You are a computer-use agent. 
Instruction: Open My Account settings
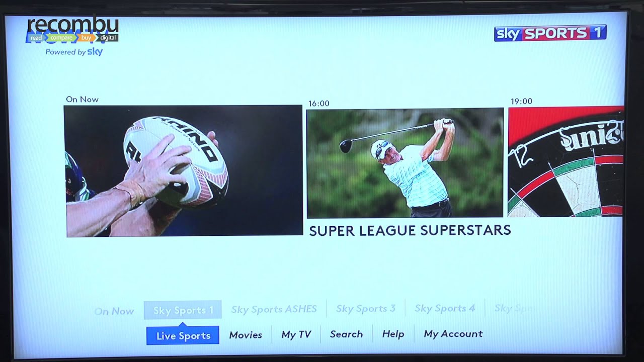[x=453, y=334]
